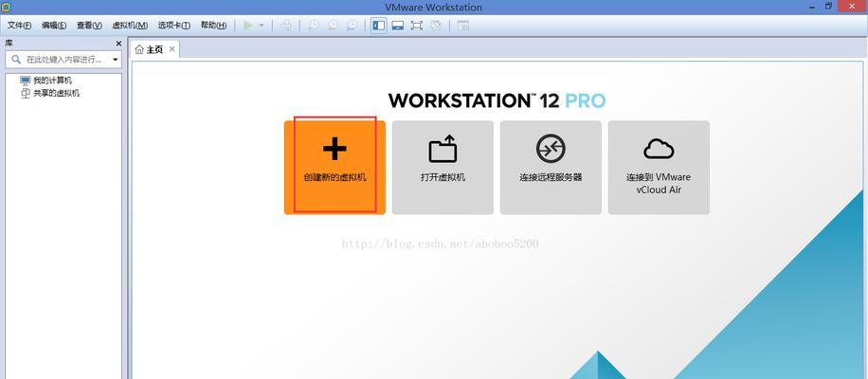Click 打开虚拟机 tile

point(443,168)
